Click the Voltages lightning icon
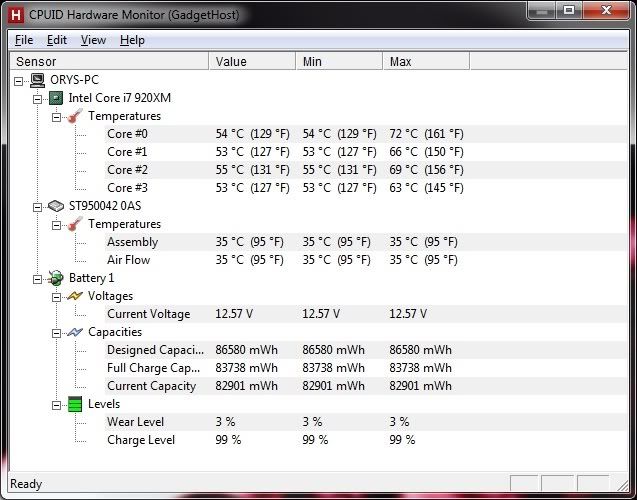637x500 pixels. (75, 296)
